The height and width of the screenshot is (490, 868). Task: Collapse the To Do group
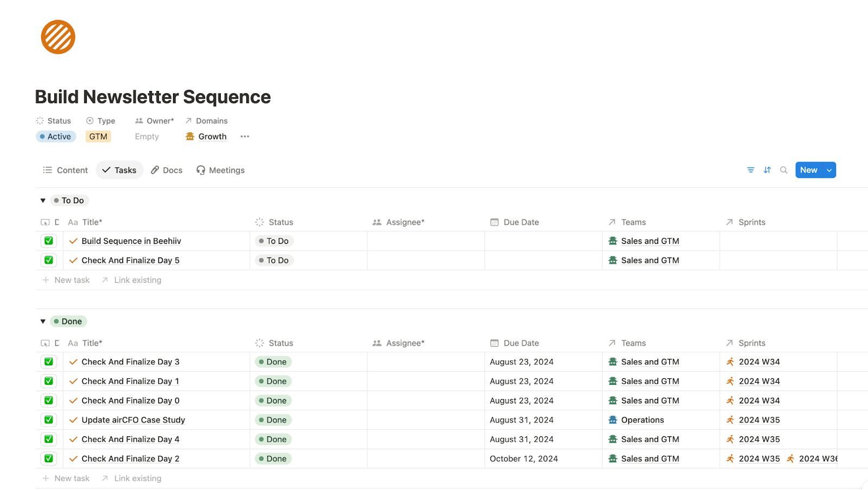[x=43, y=201]
